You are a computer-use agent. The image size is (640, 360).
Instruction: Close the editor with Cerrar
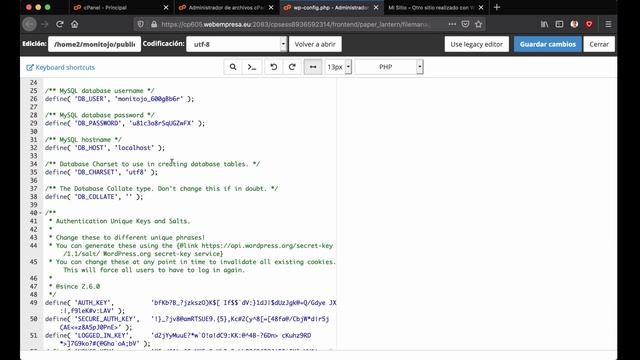coord(599,44)
